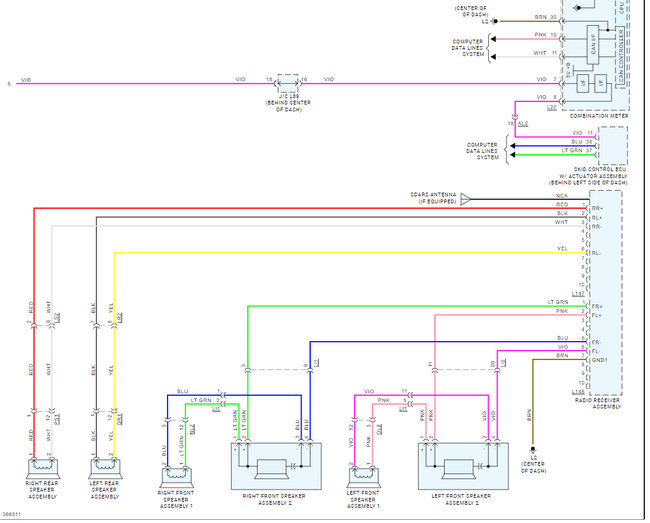The height and width of the screenshot is (523, 650).
Task: Click the "LB2" connector label
Action: pyautogui.click(x=119, y=318)
